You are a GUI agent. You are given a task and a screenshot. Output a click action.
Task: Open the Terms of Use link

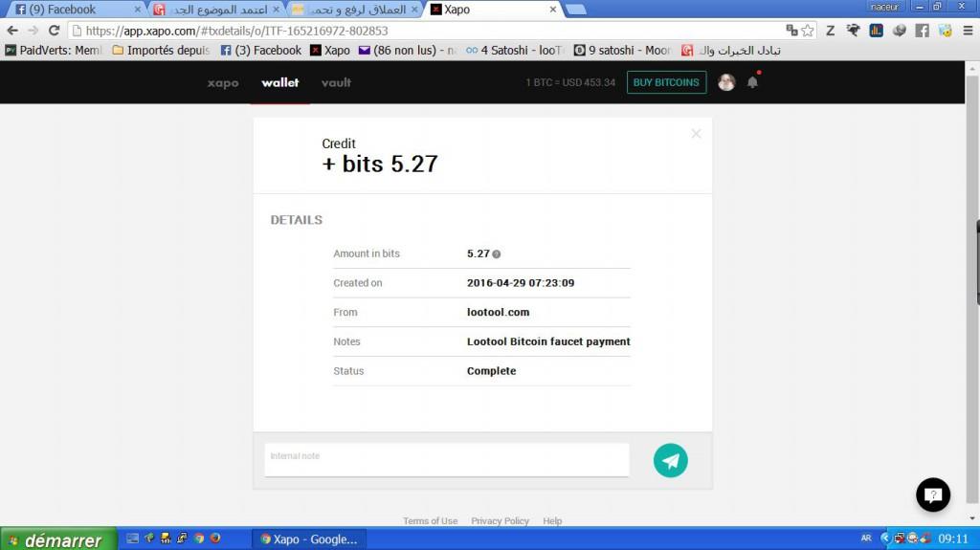(430, 520)
